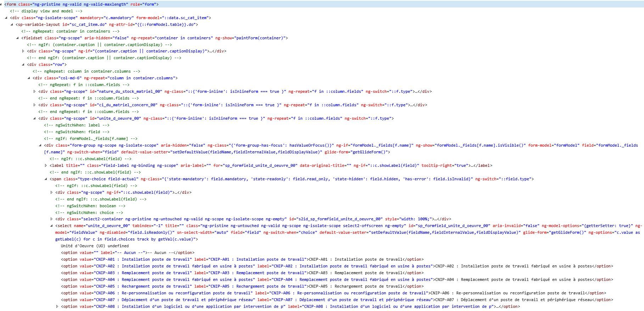Viewport: 644px width, 311px height.
Task: Select the CNIP-A05 Rechargement poste de travail option
Action: pos(242,286)
